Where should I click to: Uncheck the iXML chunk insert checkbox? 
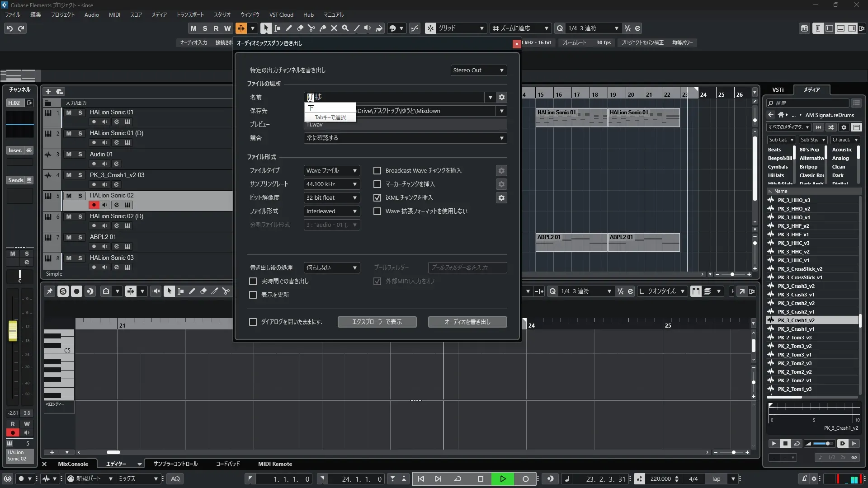click(377, 197)
